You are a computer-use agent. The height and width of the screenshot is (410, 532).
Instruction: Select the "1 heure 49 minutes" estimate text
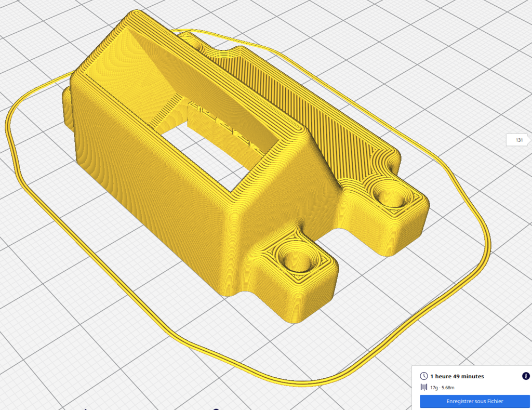tap(457, 376)
